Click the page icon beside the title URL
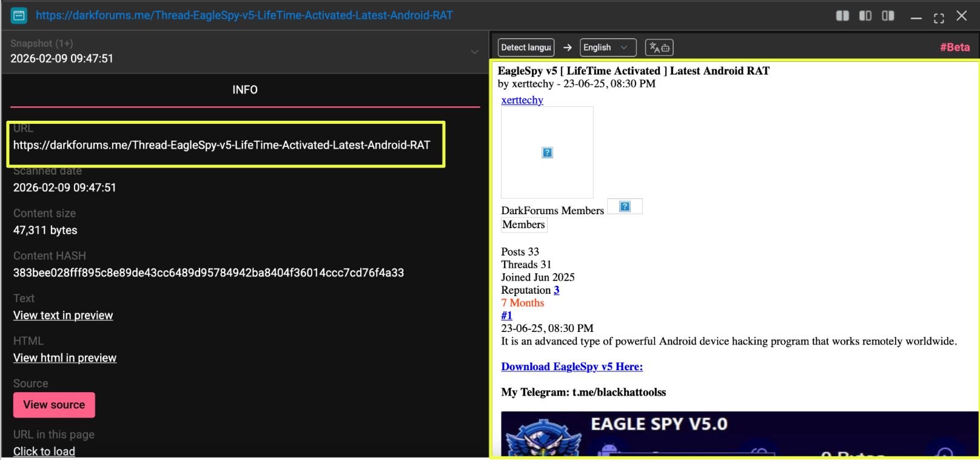 tap(19, 16)
